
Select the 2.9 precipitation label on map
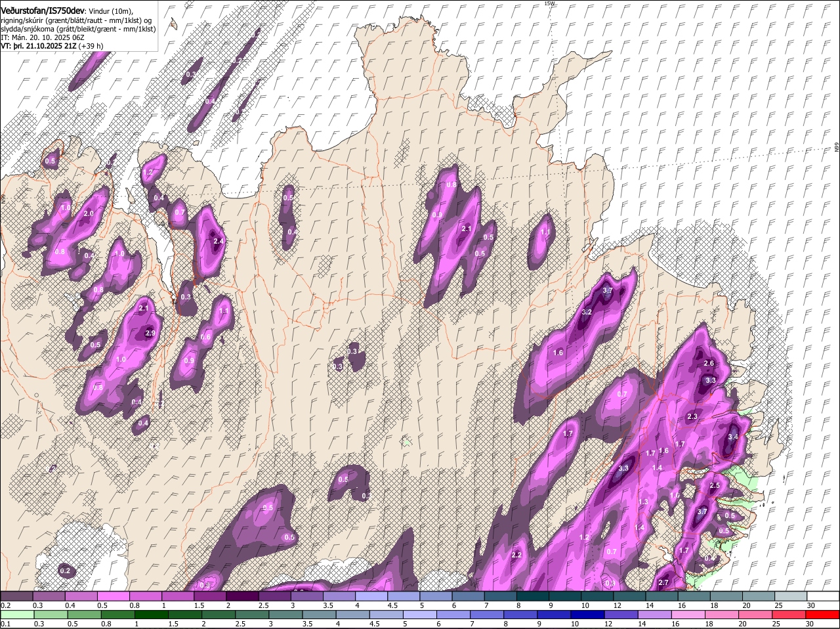click(x=150, y=334)
